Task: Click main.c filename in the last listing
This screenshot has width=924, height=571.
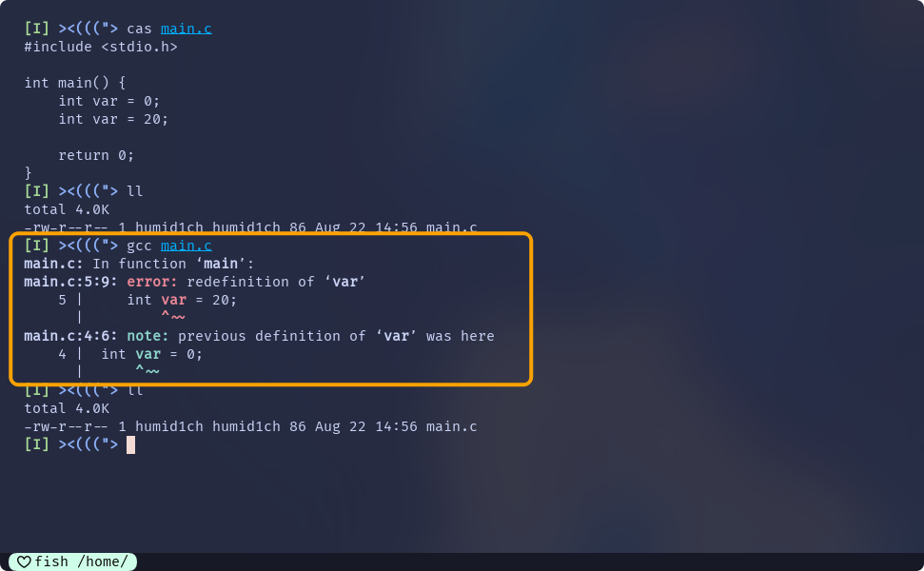Action: pos(452,426)
